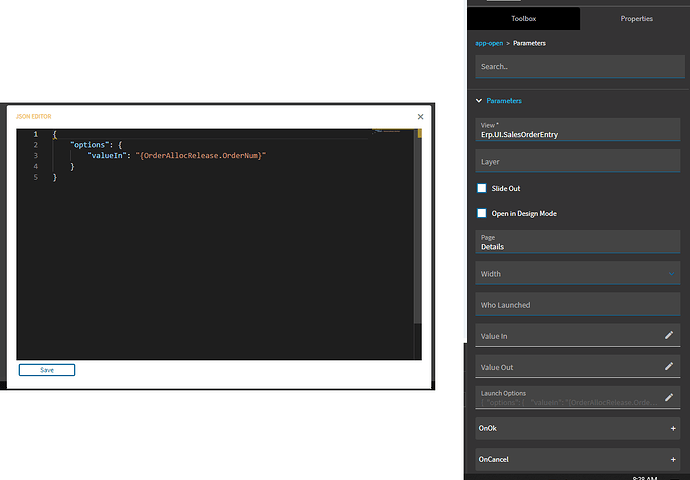Click the Who Launched field

[577, 304]
